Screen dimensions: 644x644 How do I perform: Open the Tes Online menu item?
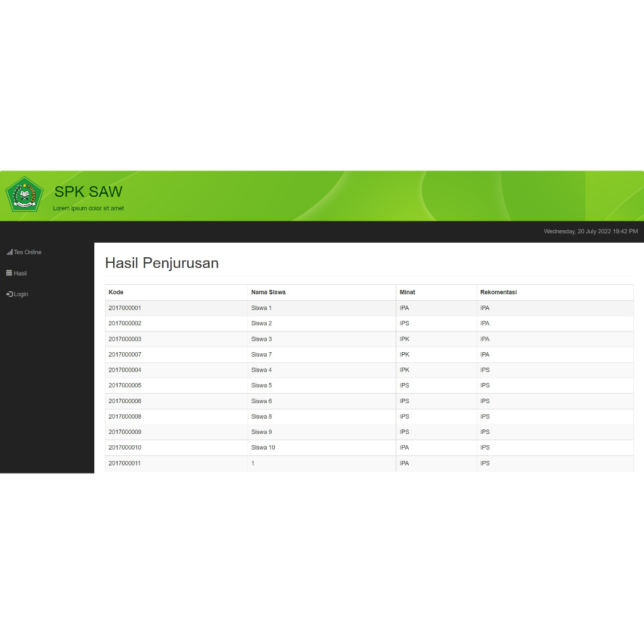(24, 252)
